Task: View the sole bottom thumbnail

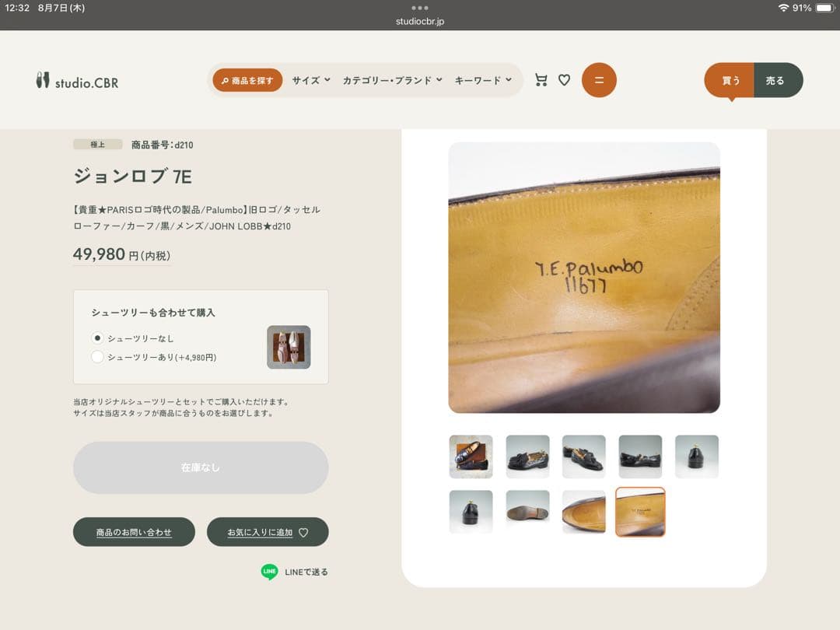Action: [x=527, y=512]
